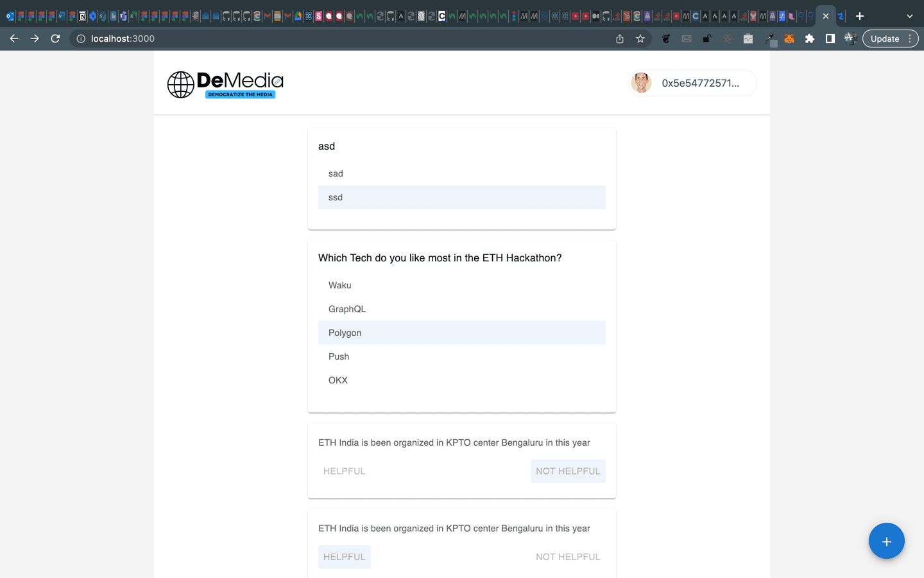Viewport: 924px width, 578px height.
Task: Click the open padlock extension icon
Action: [x=707, y=39]
